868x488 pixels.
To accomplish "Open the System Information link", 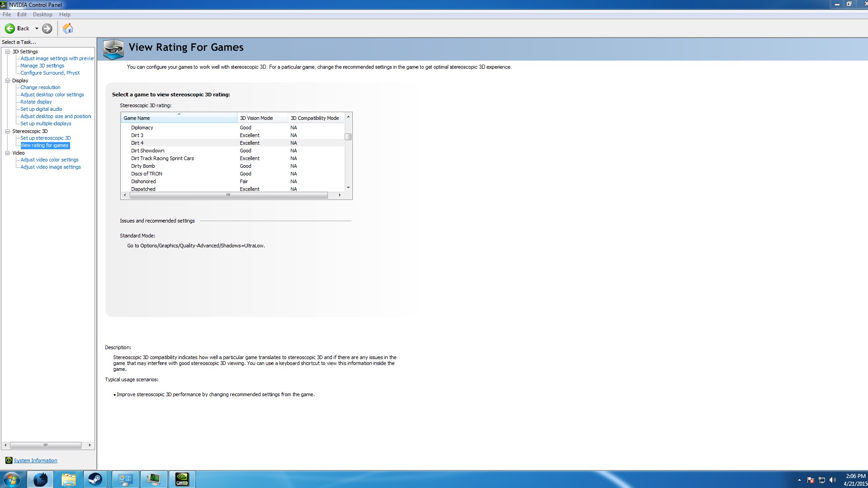I will tap(35, 460).
